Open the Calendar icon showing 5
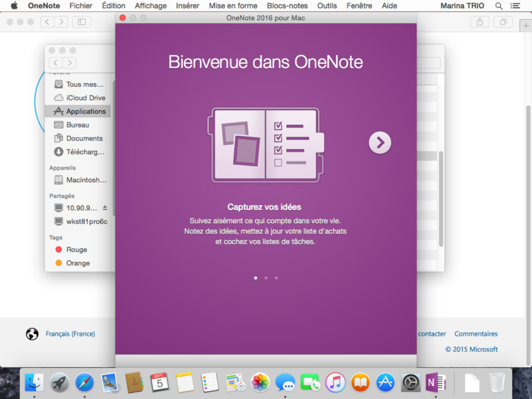532x399 pixels. click(x=160, y=382)
